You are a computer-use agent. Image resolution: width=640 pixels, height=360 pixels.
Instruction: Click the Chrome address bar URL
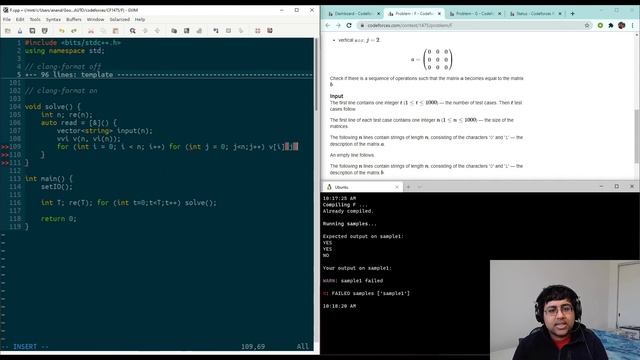point(410,25)
